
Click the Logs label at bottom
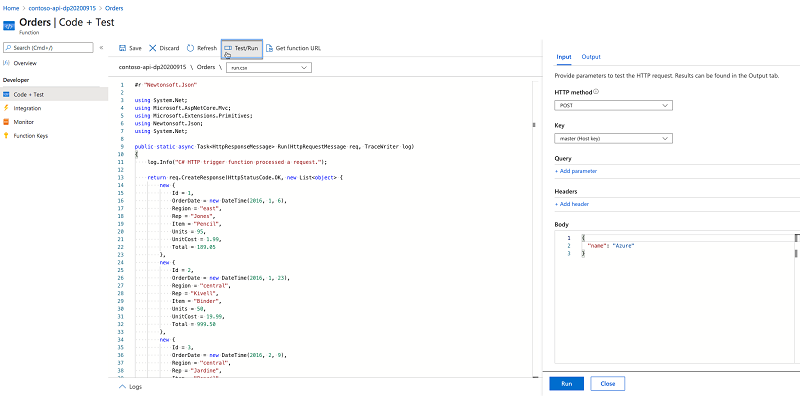136,387
